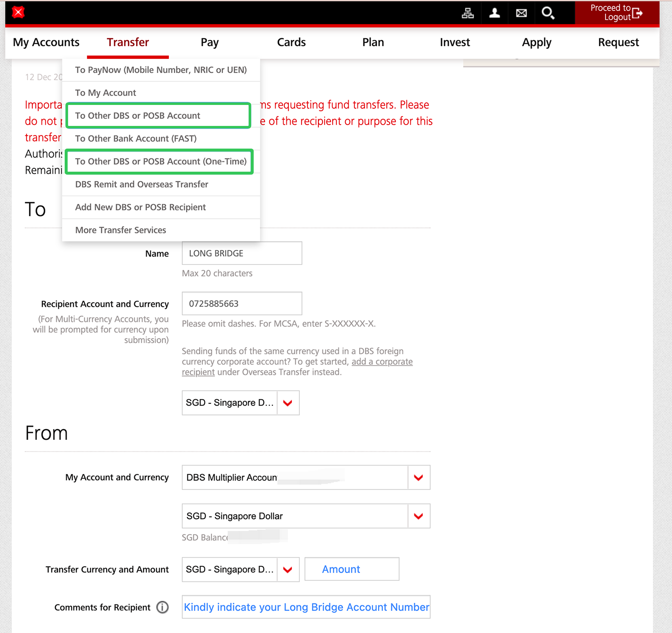Select To Other DBS or POSB Account
Screen dimensions: 672x633
click(x=138, y=116)
